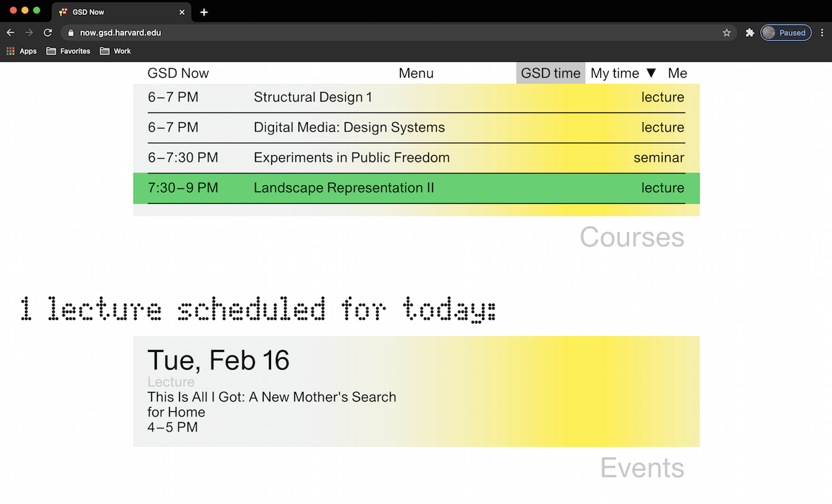The image size is (832, 504).
Task: Bookmark page with the star icon
Action: tap(726, 33)
